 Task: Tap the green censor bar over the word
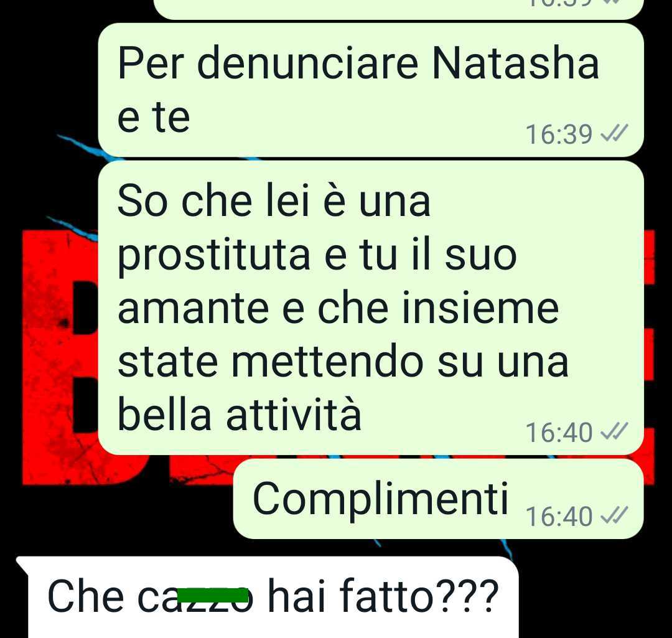pyautogui.click(x=213, y=595)
